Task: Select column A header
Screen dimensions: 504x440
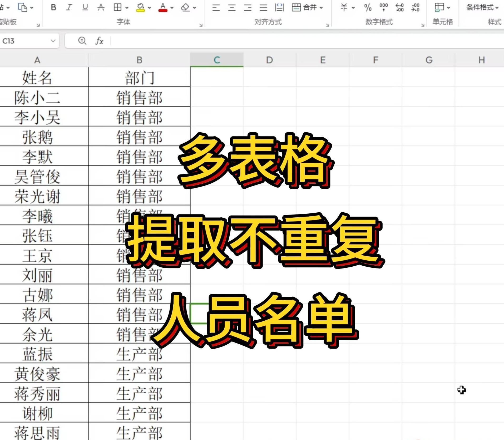Action: coord(37,60)
